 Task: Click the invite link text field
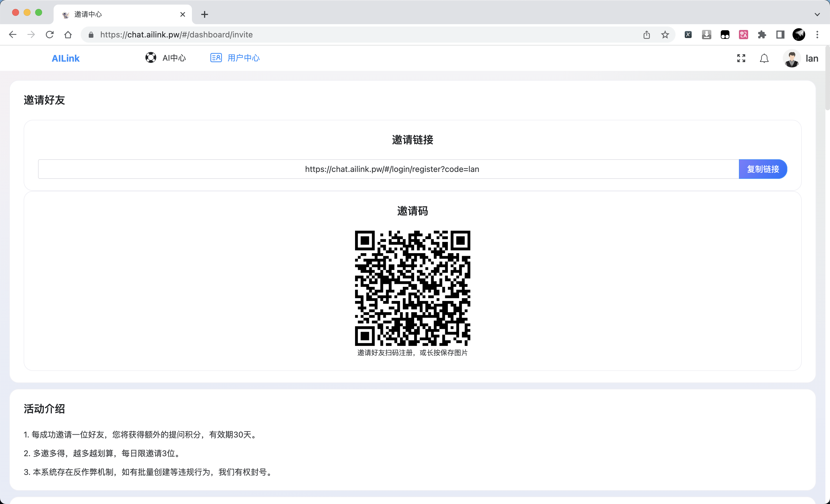coord(388,169)
